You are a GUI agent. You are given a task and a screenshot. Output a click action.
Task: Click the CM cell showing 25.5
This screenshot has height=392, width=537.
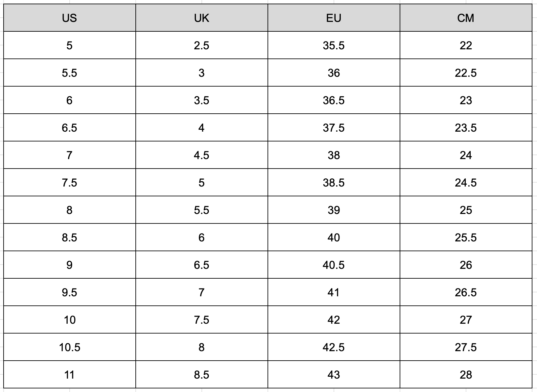[x=466, y=237]
